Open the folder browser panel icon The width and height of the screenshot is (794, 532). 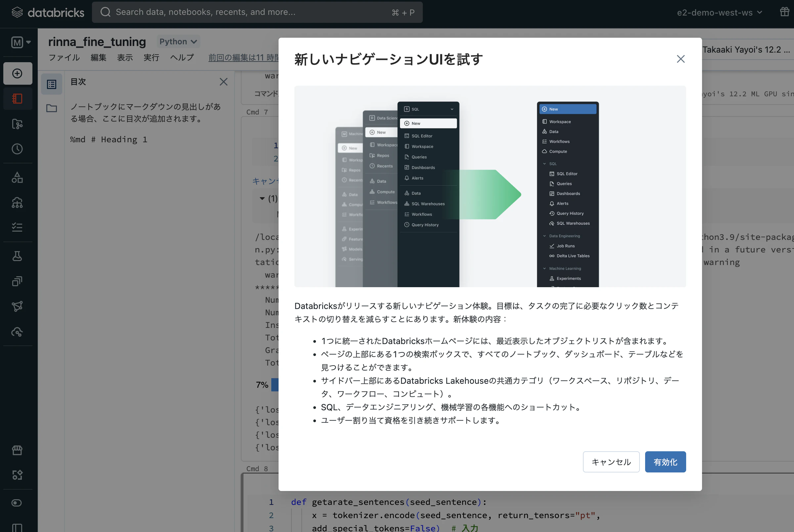coord(52,108)
